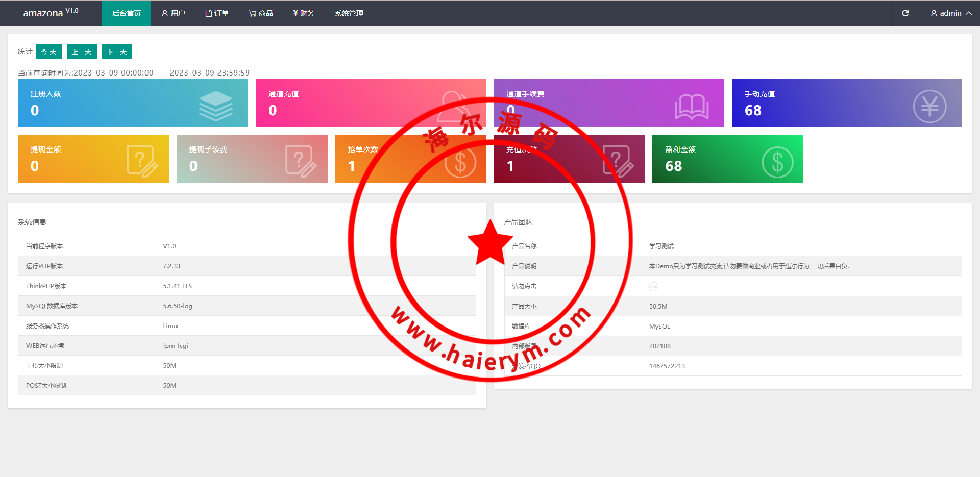Click the 上一天 button
Screen dimensions: 980x477
[82, 52]
